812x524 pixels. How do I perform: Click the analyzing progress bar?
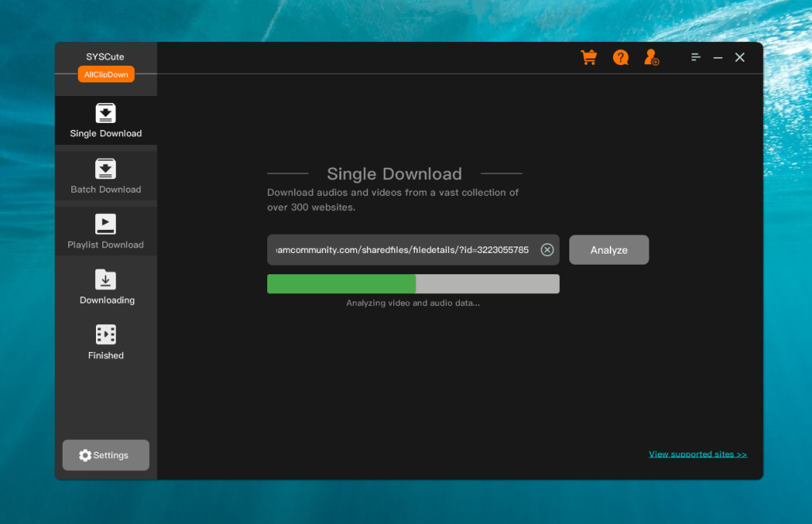(412, 283)
